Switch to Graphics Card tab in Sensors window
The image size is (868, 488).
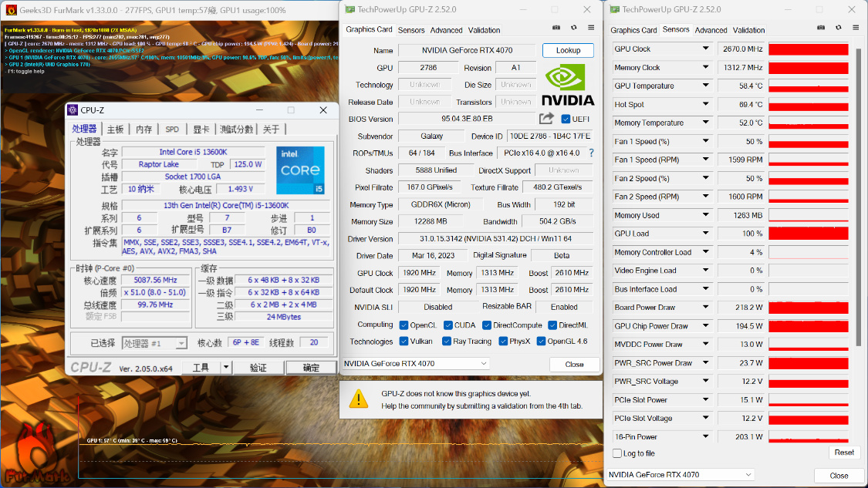point(633,30)
